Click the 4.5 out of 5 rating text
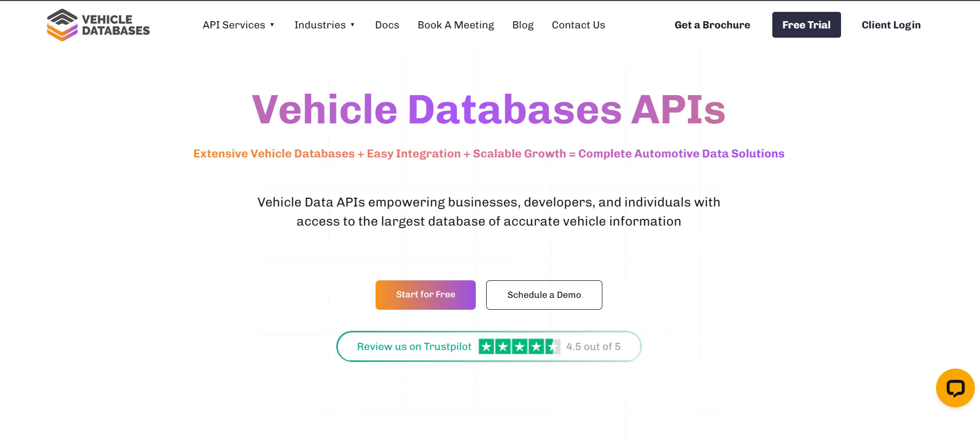Screen dimensions: 980x445 (x=593, y=346)
